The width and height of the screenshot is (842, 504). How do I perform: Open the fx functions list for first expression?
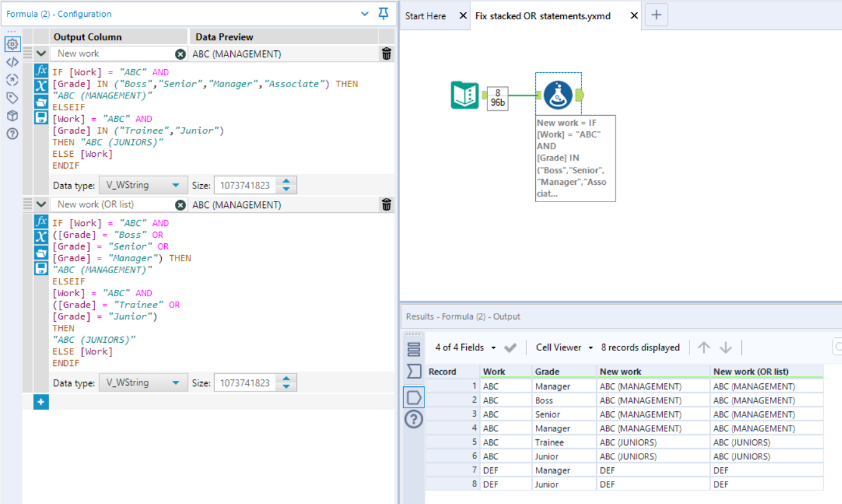coord(40,70)
